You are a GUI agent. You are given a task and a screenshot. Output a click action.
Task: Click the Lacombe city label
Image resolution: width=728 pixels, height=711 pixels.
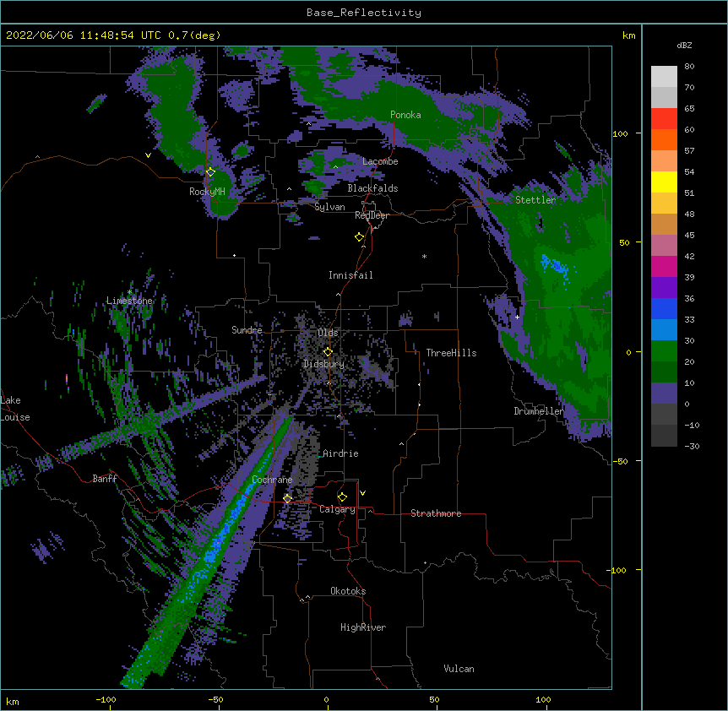(380, 161)
